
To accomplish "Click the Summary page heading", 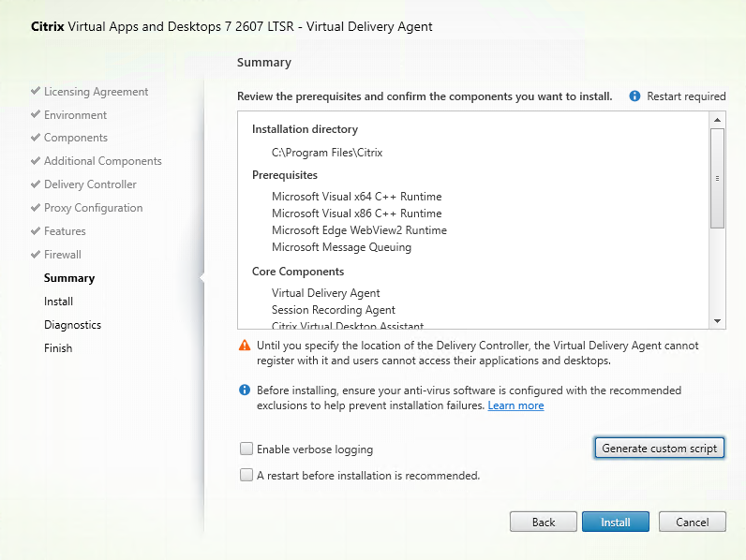I will (x=264, y=63).
